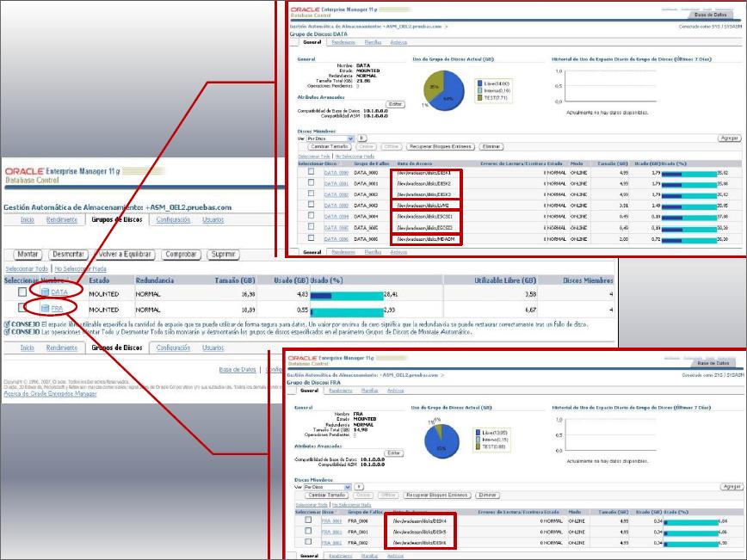This screenshot has width=747, height=560.
Task: Click the tip icon beside 'CONSEJO Las operaciones Montar Todo'
Action: (7, 332)
